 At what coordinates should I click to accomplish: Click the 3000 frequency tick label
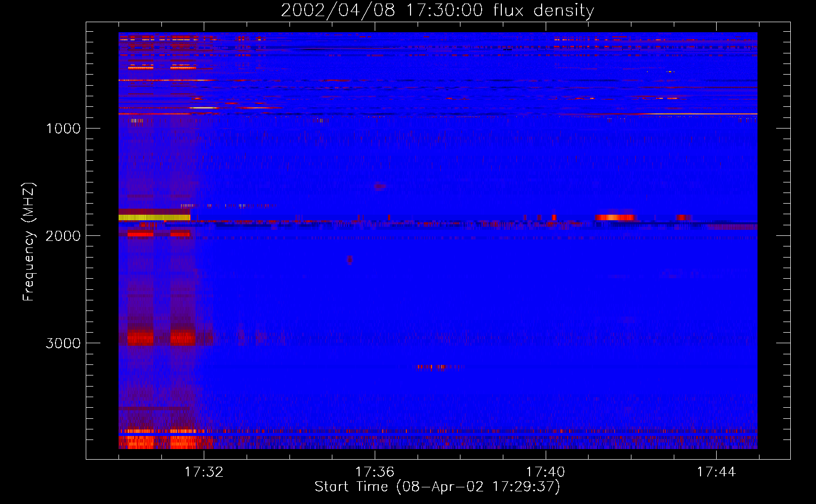(x=63, y=343)
